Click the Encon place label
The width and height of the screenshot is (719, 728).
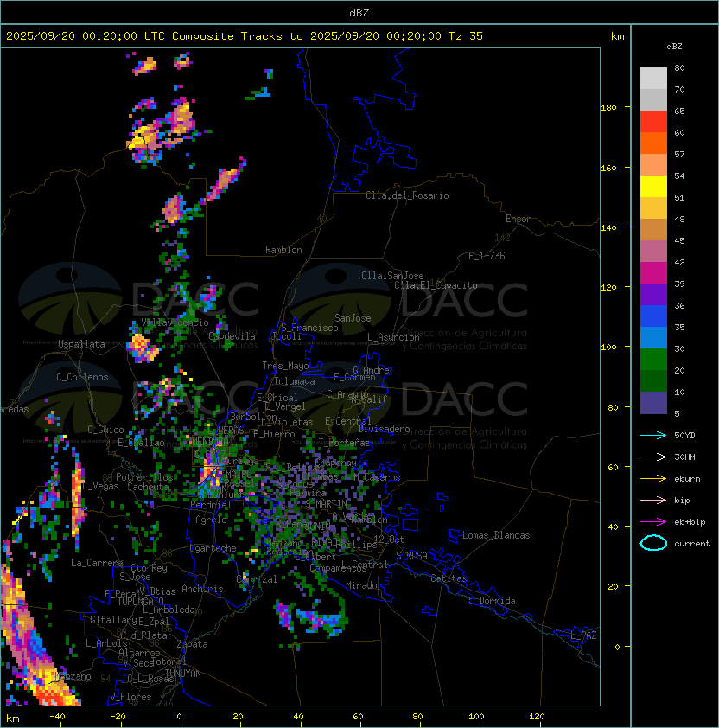coord(519,219)
